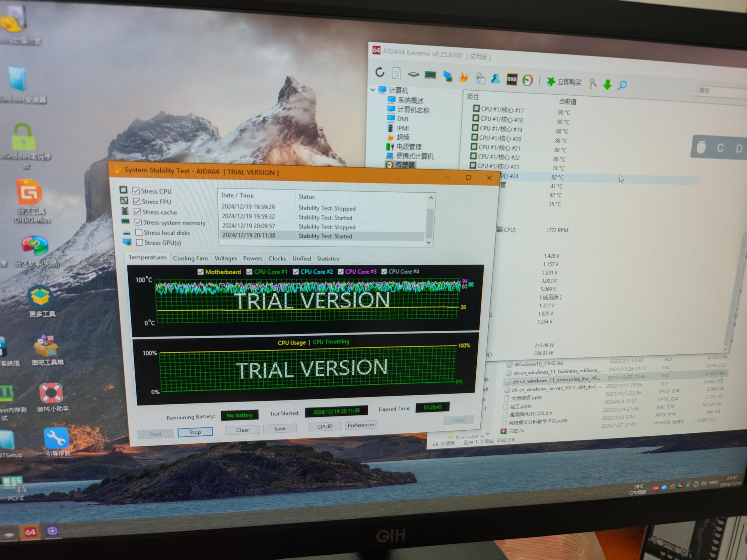Click the Save button
747x560 pixels.
280,428
